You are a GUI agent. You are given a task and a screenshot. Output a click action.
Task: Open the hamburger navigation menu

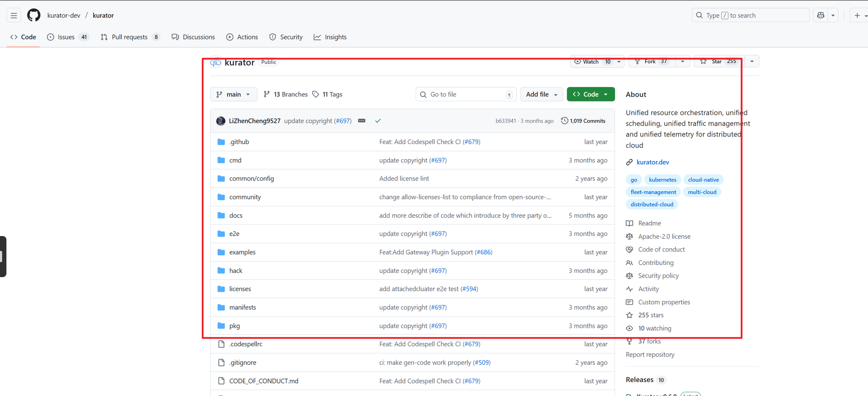tap(14, 15)
